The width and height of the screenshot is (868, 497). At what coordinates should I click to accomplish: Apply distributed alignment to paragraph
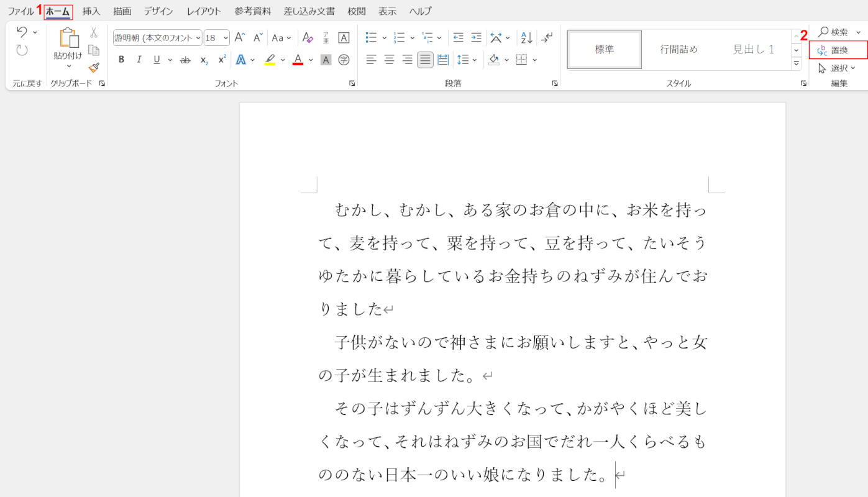pos(443,60)
